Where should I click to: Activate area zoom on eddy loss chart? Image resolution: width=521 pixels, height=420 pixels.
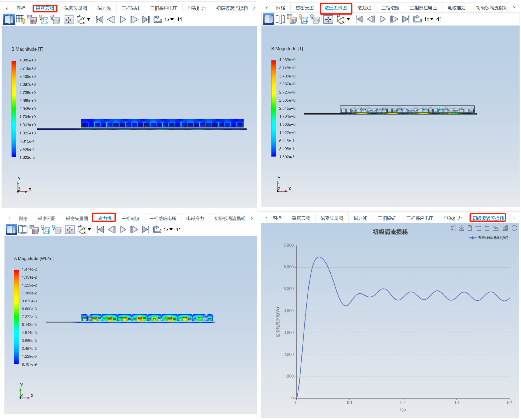click(x=478, y=228)
